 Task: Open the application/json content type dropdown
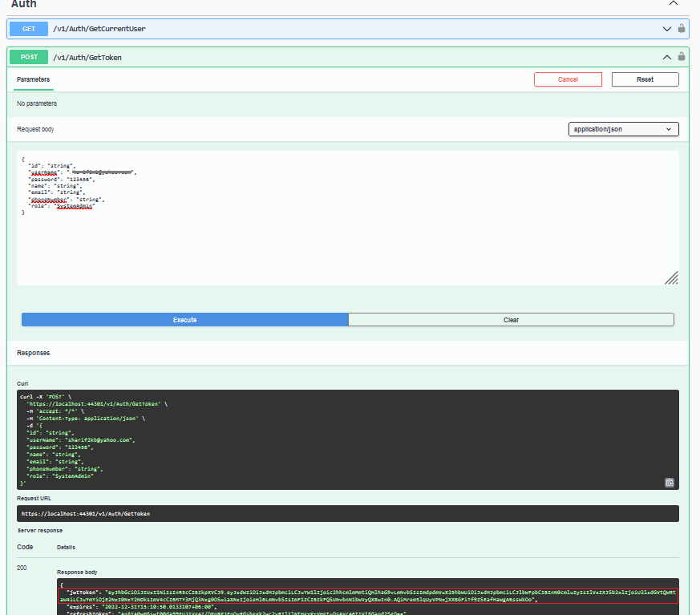(624, 129)
